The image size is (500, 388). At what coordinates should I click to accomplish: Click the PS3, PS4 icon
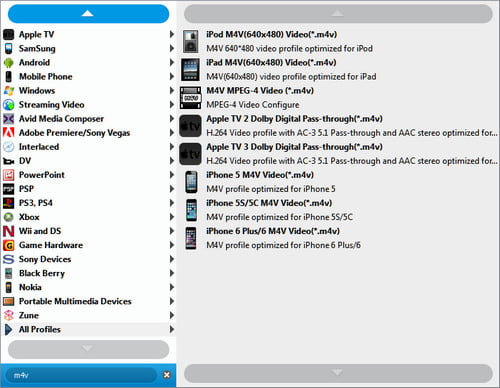pos(9,203)
